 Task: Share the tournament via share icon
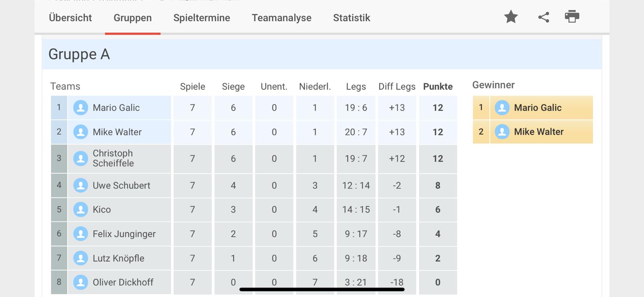tap(543, 17)
